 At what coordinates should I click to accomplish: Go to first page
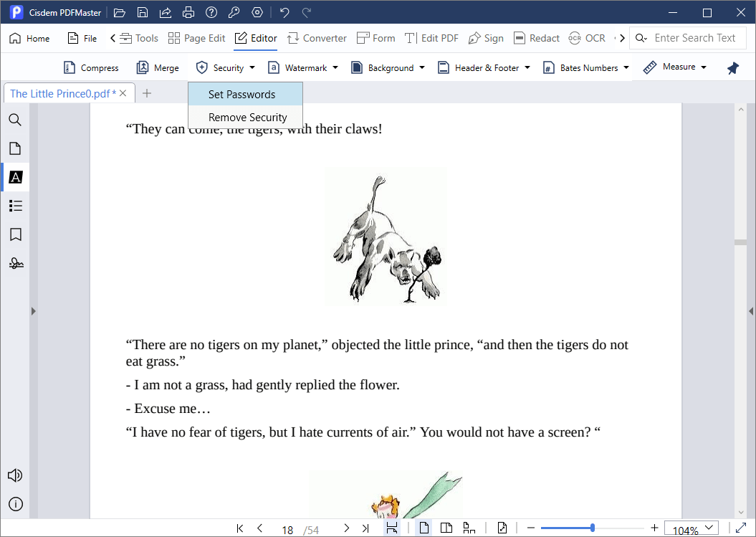[240, 528]
